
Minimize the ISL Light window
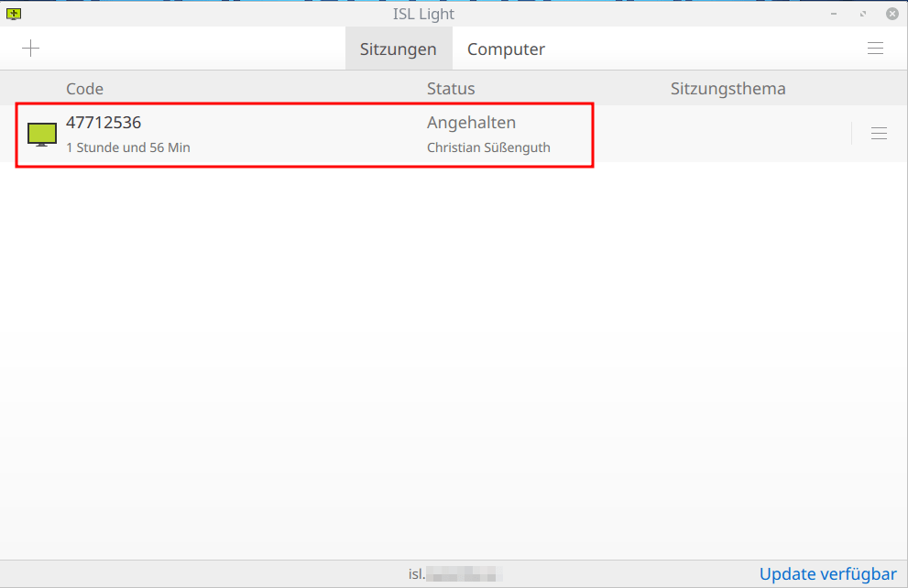[x=833, y=14]
